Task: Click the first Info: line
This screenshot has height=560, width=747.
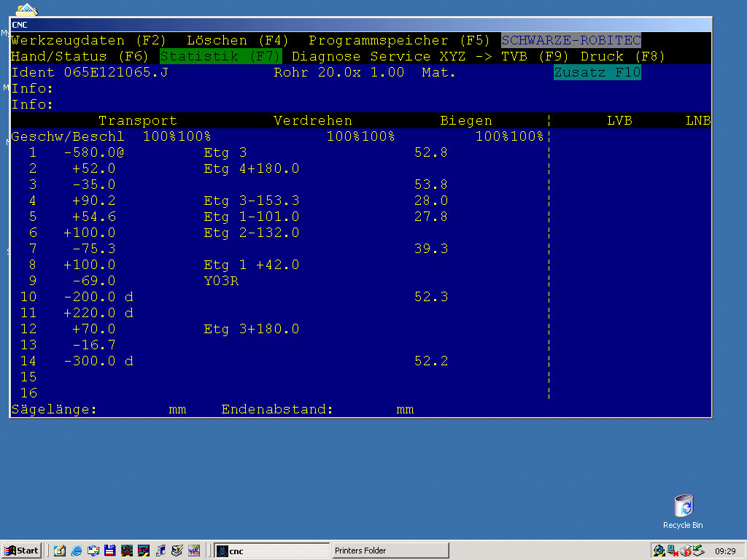Action: (32, 88)
